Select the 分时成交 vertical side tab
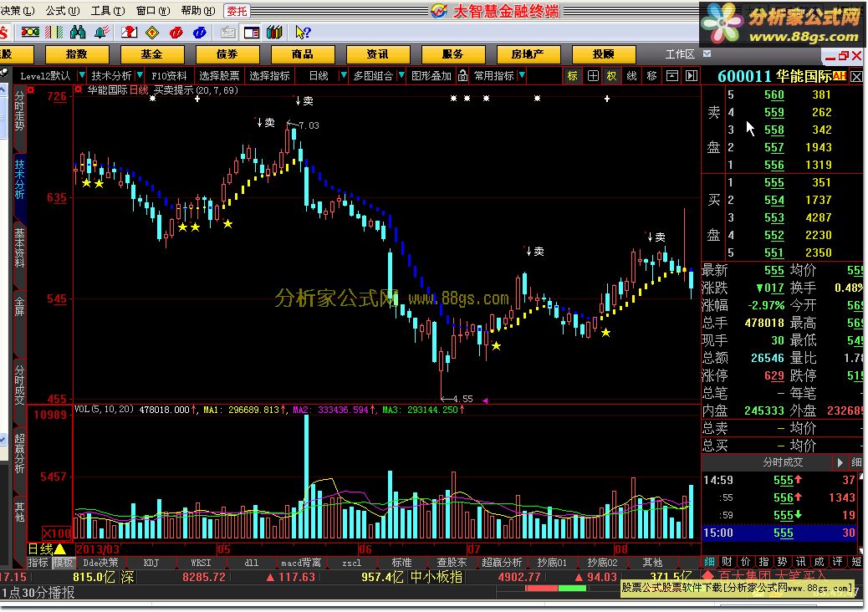The width and height of the screenshot is (868, 612). tap(19, 385)
